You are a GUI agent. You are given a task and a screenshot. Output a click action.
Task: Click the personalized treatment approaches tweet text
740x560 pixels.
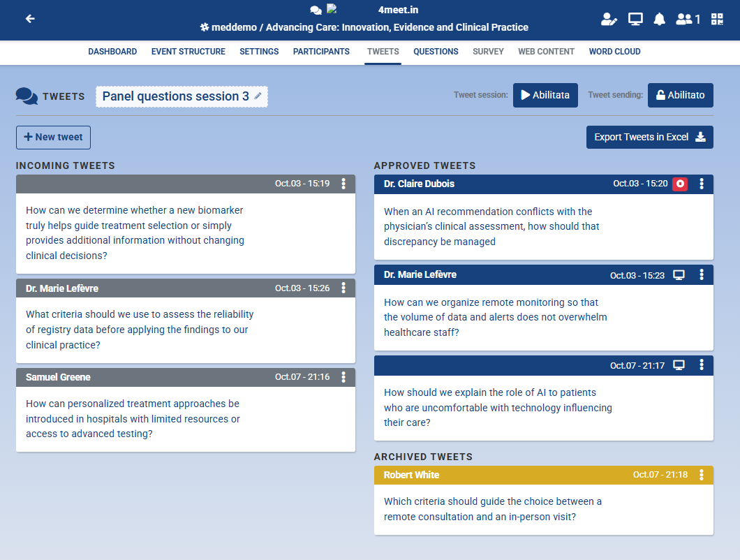(x=133, y=419)
